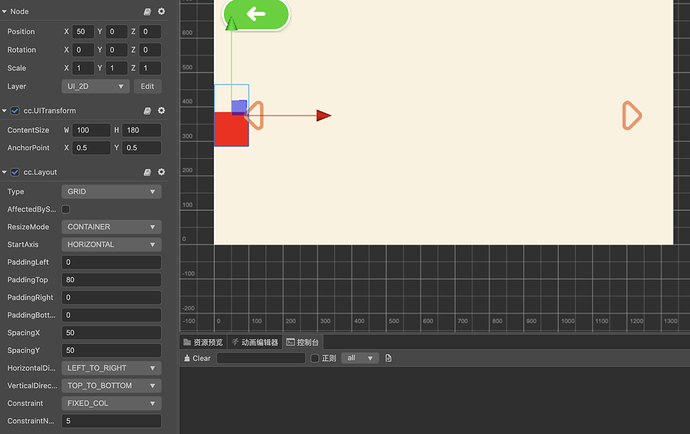Open the Node section gear settings
The width and height of the screenshot is (690, 434).
pyautogui.click(x=161, y=11)
